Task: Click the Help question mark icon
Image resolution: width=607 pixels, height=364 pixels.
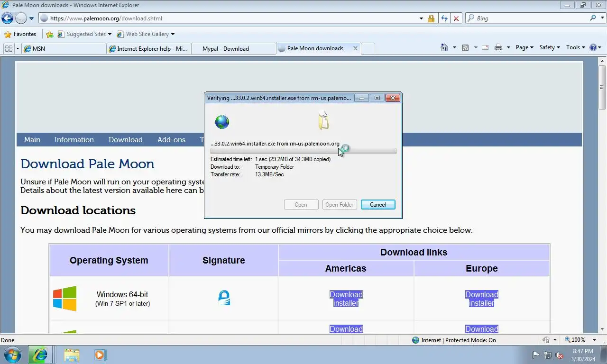Action: 593,47
